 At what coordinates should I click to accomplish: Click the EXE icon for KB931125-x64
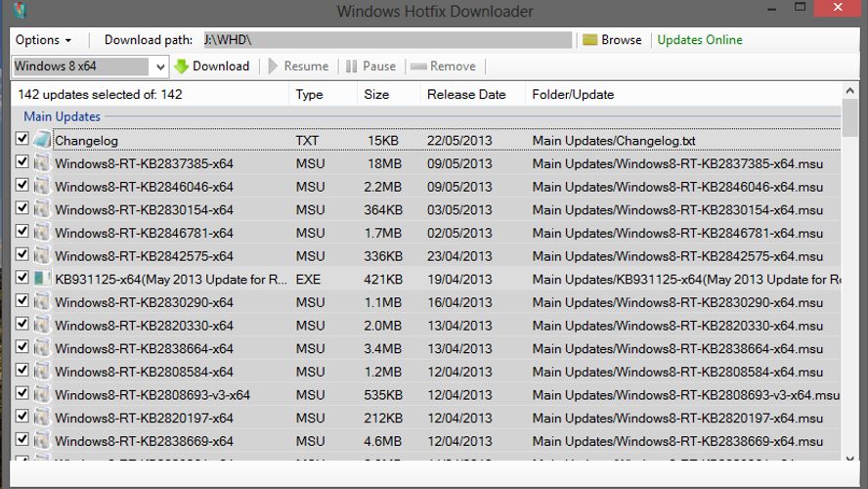click(x=41, y=279)
